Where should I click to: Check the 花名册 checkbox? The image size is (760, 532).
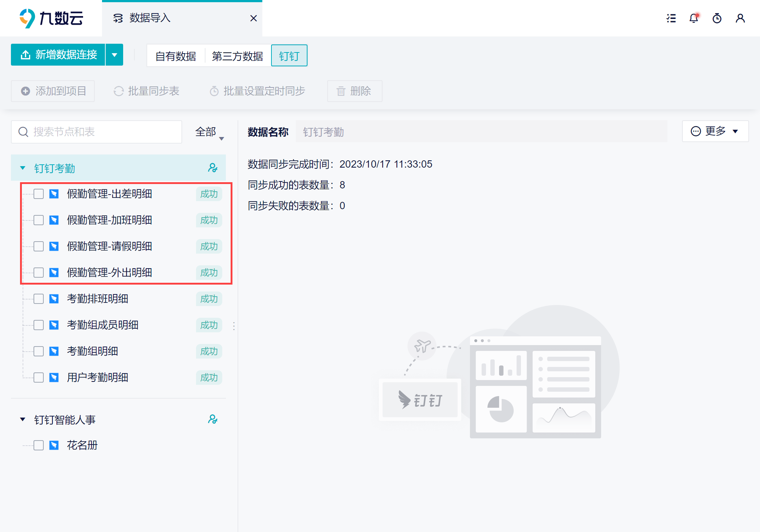[x=39, y=445]
